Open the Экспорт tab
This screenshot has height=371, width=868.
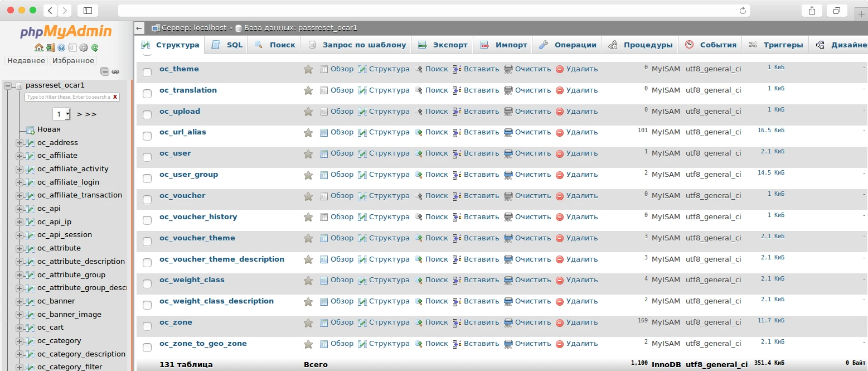443,45
